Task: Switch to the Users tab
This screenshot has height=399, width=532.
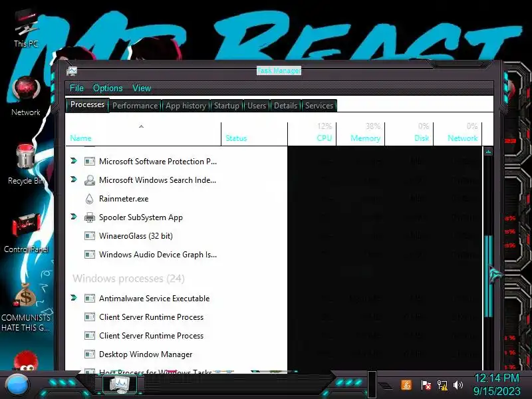Action: coord(257,106)
